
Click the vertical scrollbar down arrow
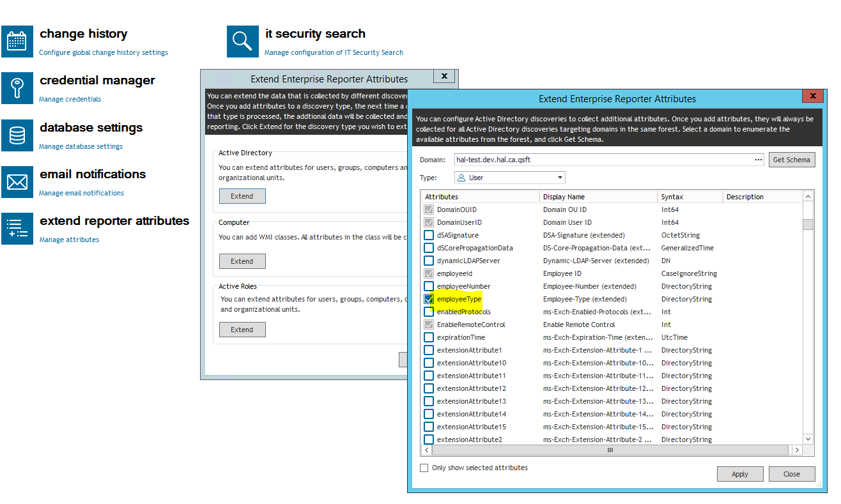point(808,439)
